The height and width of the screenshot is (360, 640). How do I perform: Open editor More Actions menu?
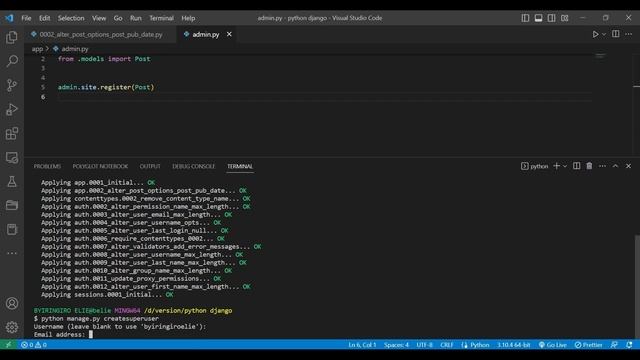click(x=629, y=34)
